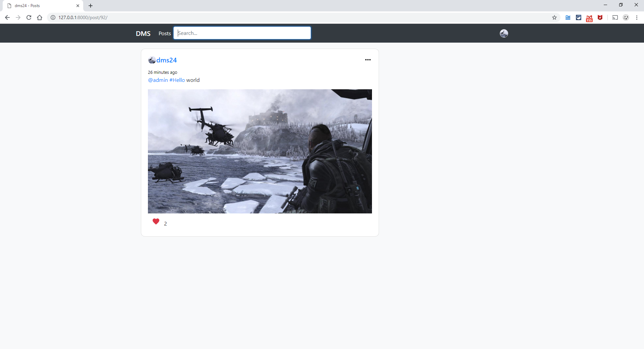Open the three-dots post options menu

368,60
